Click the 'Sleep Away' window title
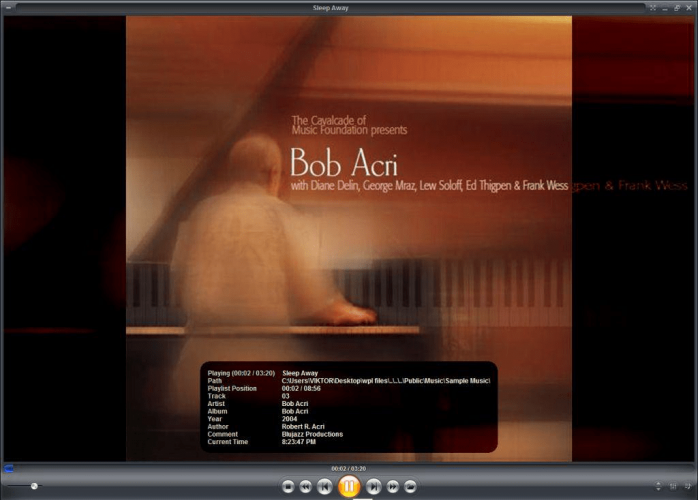The height and width of the screenshot is (500, 698). click(330, 8)
